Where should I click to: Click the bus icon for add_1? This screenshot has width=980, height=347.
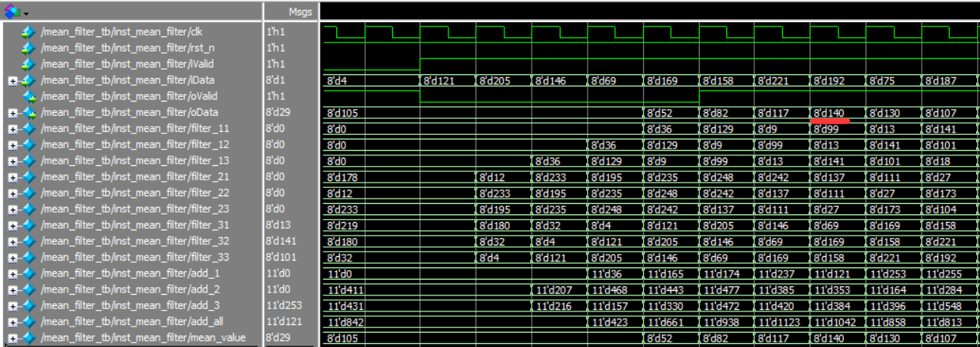tap(30, 273)
